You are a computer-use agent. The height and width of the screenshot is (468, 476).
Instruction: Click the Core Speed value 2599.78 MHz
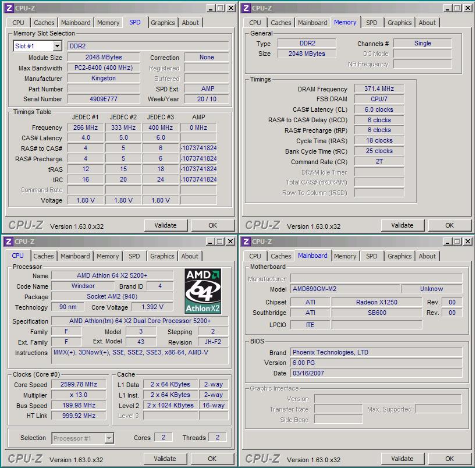click(79, 384)
